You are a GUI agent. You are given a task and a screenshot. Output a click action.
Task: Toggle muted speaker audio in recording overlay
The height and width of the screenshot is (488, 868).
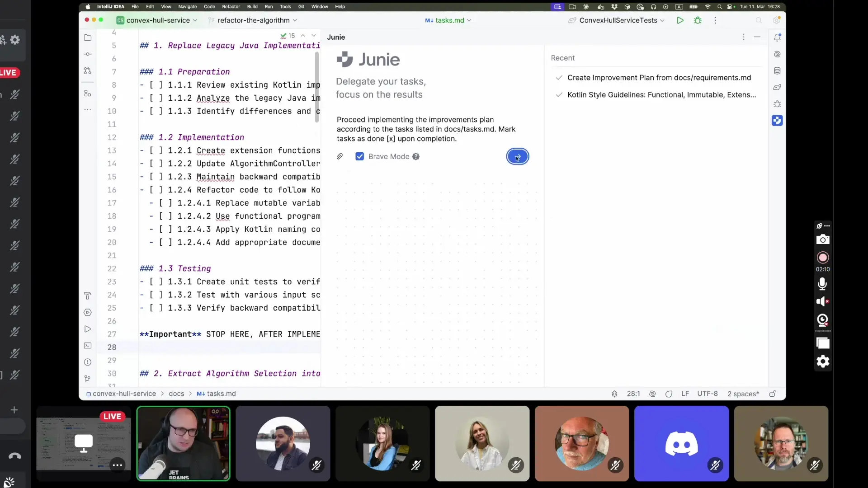point(822,301)
